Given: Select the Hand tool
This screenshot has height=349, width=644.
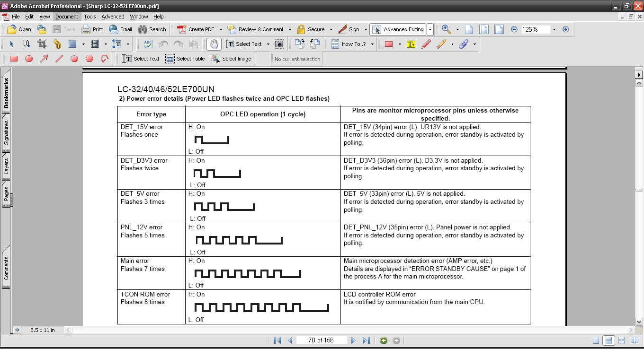Looking at the screenshot, I should pos(214,44).
